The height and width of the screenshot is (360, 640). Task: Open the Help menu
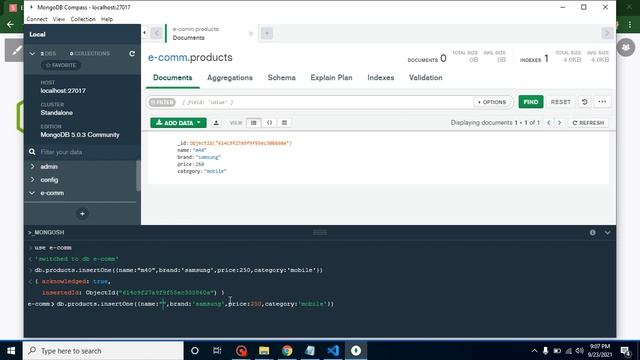coord(107,19)
